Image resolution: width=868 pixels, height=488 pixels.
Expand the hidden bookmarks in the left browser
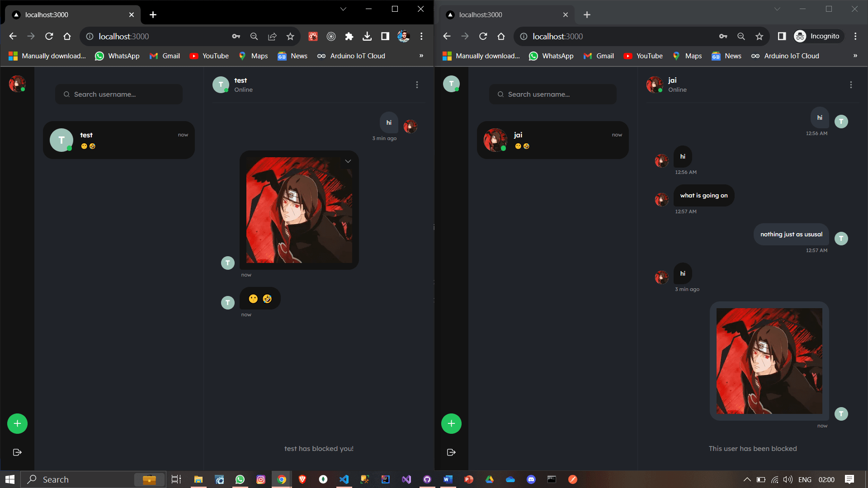point(421,56)
